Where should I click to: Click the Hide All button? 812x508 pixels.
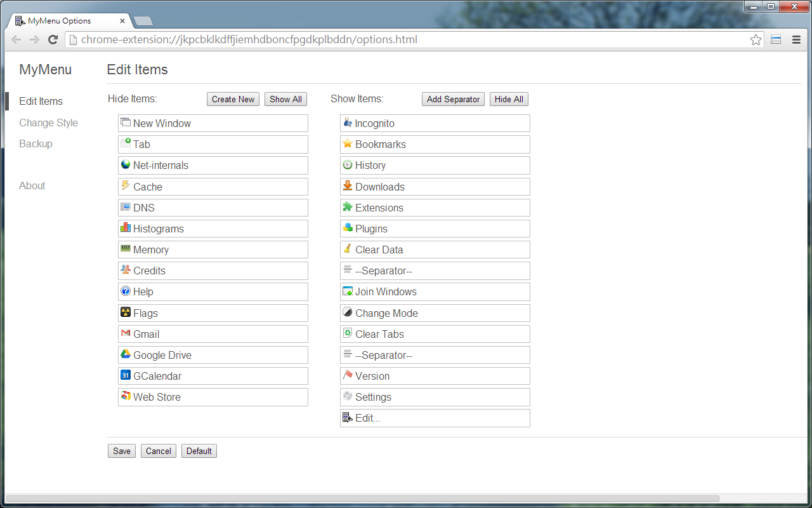pyautogui.click(x=509, y=99)
